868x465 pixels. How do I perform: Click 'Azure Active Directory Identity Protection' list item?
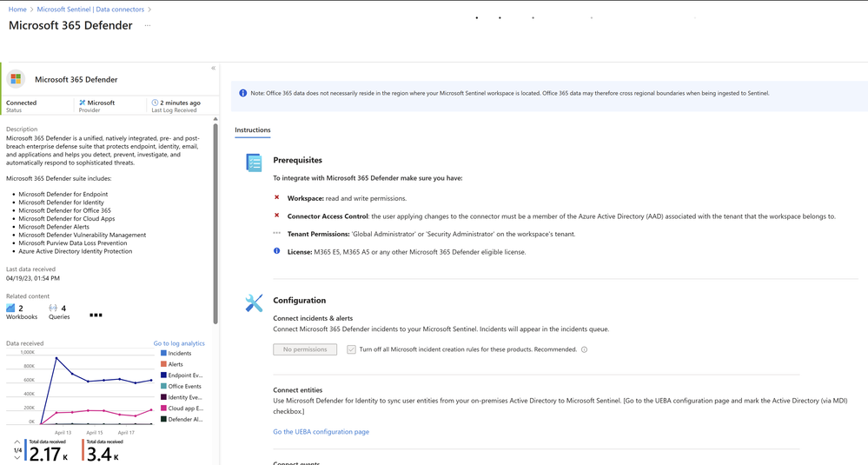pyautogui.click(x=76, y=251)
